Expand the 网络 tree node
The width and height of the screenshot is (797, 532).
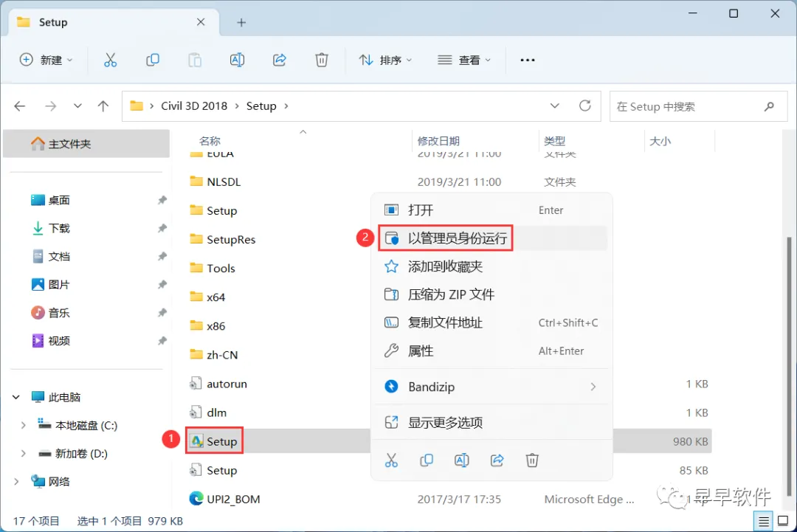coord(16,481)
